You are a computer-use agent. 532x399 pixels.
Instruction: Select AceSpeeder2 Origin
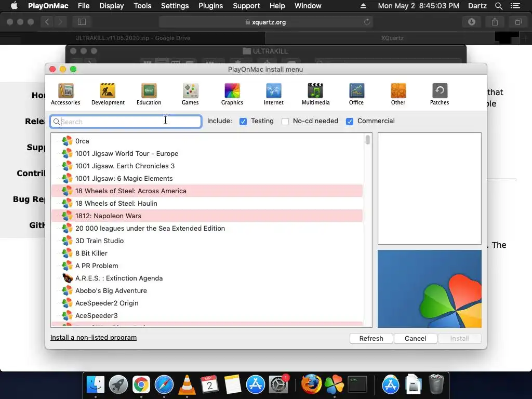click(x=207, y=303)
